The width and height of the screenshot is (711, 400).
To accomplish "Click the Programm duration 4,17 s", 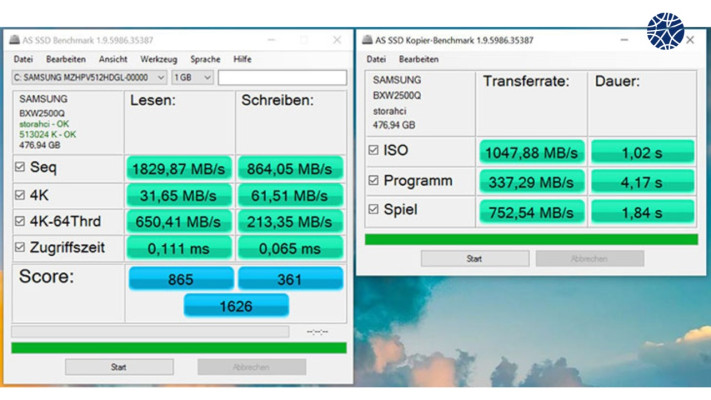I will click(643, 182).
